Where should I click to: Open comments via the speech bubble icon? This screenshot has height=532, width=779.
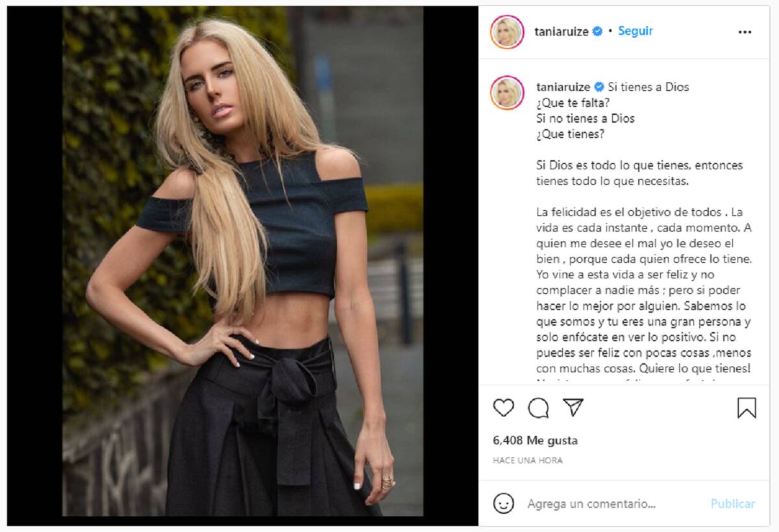click(538, 407)
